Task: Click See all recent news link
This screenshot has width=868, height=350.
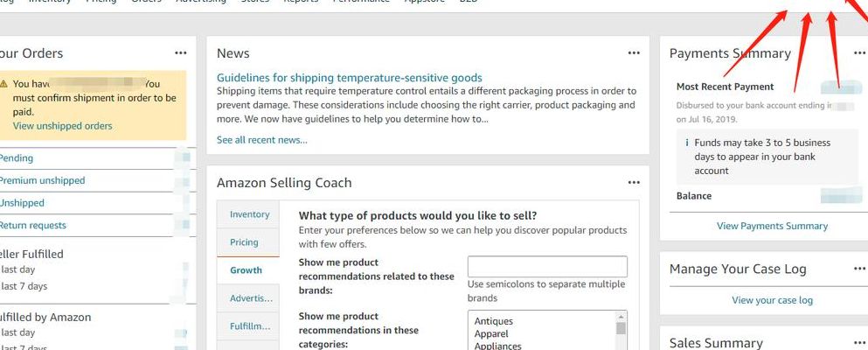Action: [x=262, y=140]
